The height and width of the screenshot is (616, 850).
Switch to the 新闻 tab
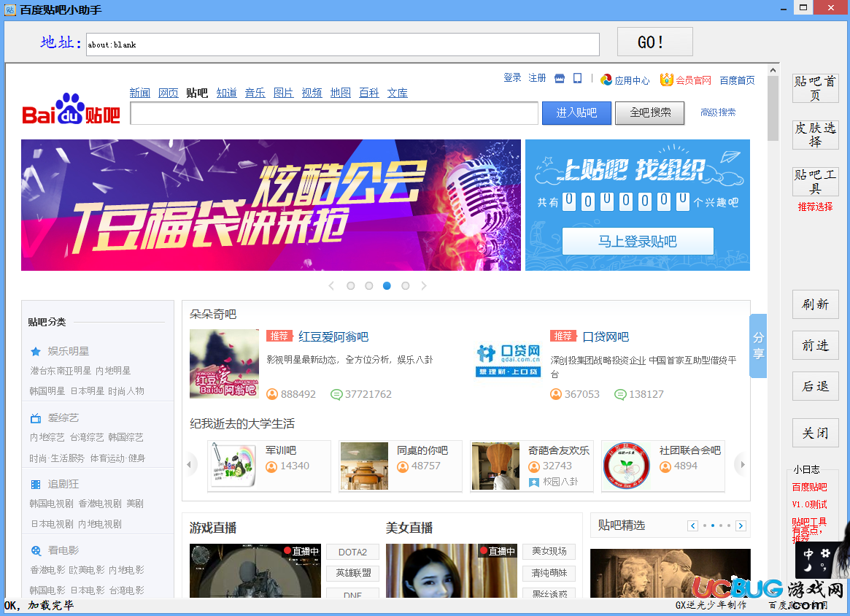tap(140, 93)
